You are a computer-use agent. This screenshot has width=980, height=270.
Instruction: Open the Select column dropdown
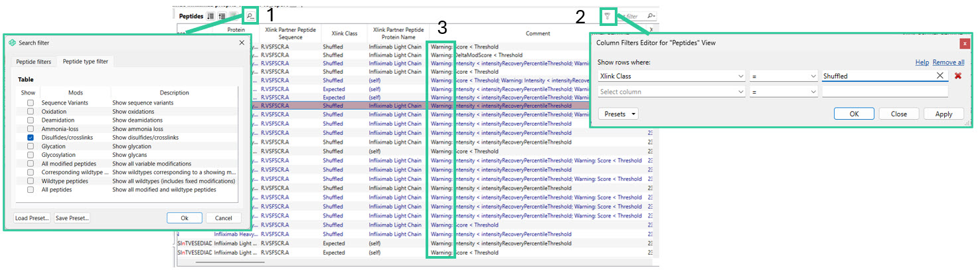671,92
